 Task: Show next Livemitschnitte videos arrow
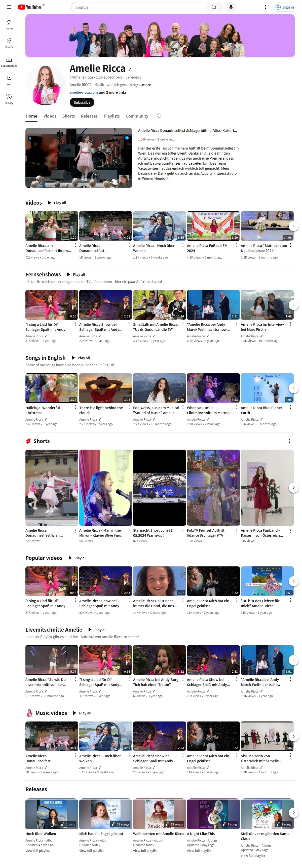click(x=294, y=660)
